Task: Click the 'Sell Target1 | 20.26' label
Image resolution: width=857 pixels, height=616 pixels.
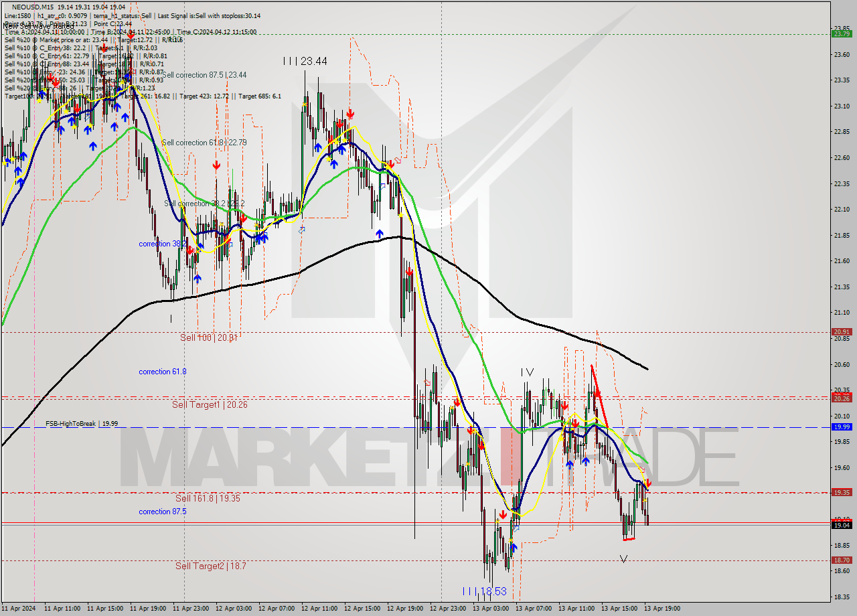Action: (210, 404)
